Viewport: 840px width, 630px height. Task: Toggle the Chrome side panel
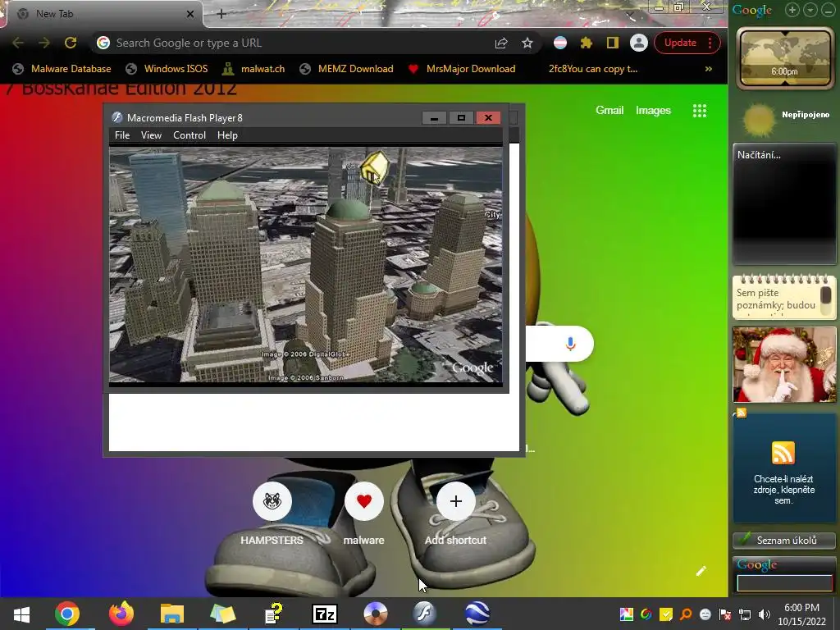[612, 43]
